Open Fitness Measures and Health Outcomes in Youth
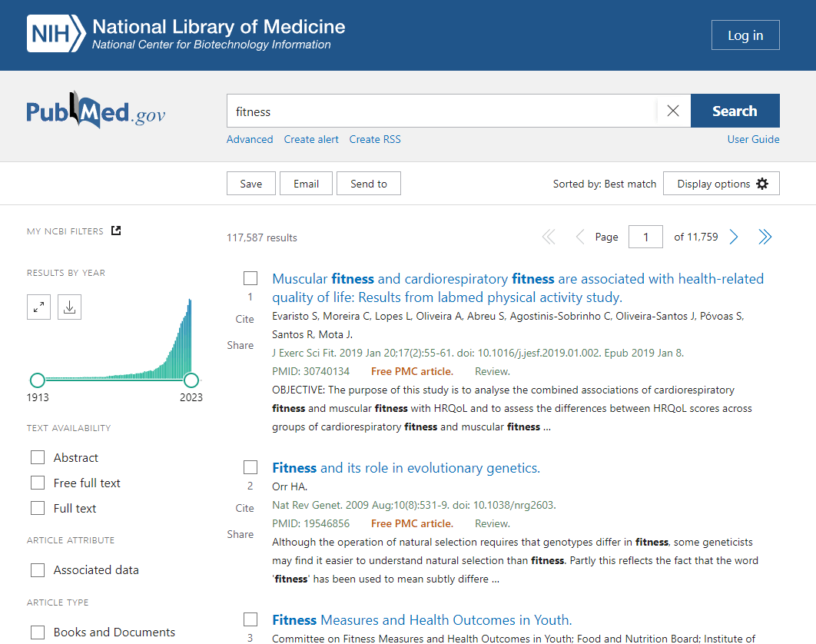The image size is (816, 644). (422, 620)
